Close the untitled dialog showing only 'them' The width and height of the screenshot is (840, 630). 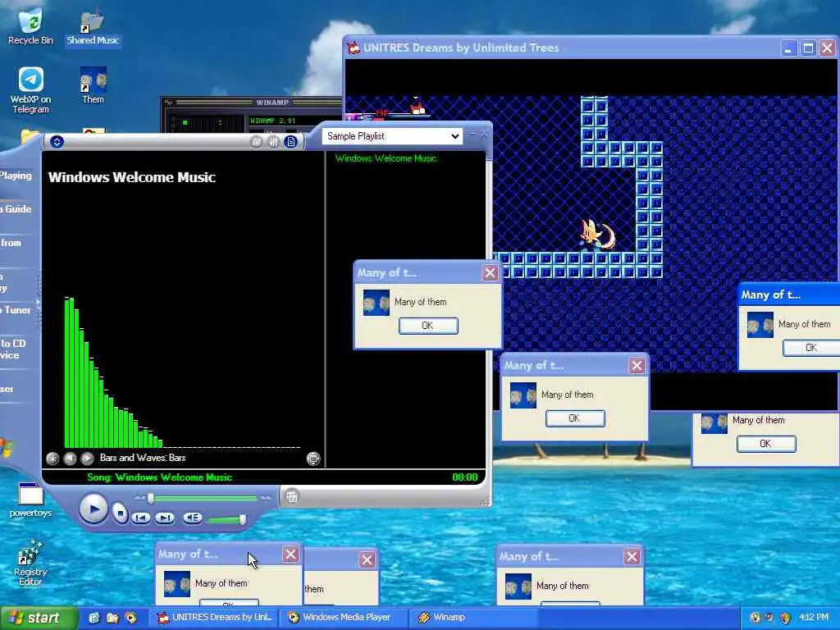367,559
